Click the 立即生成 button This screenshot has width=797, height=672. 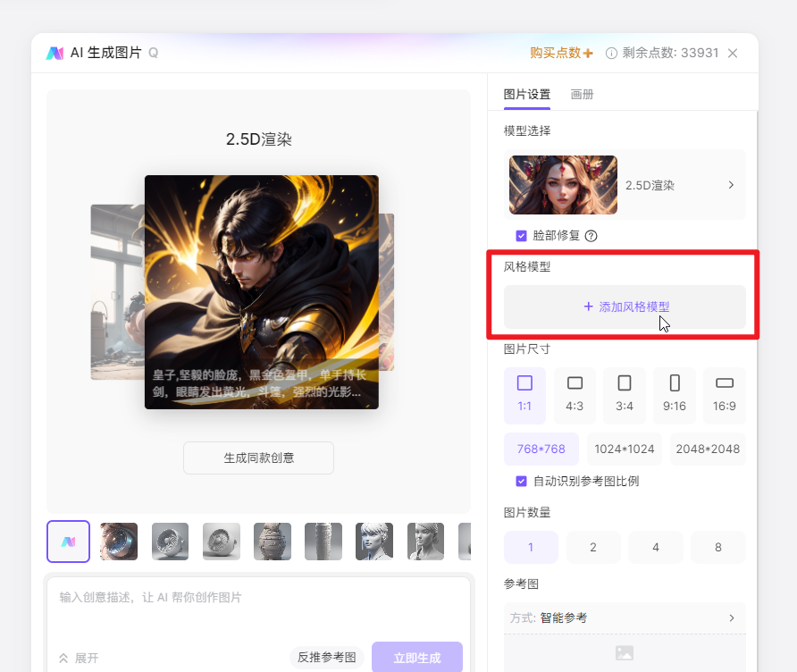coord(417,658)
